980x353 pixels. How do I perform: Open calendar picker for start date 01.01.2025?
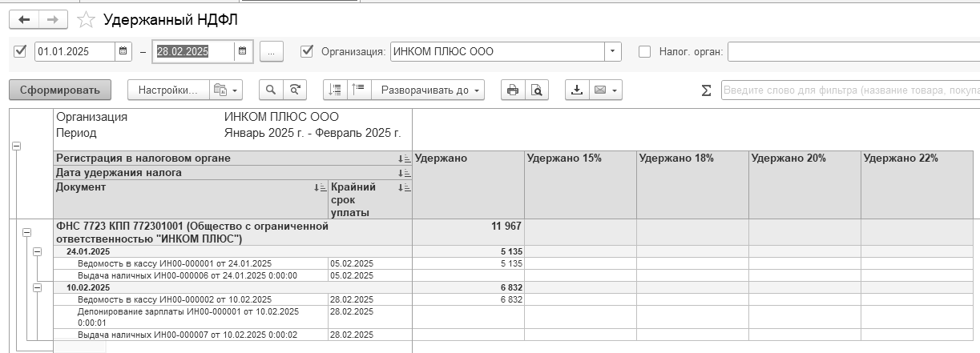click(123, 51)
